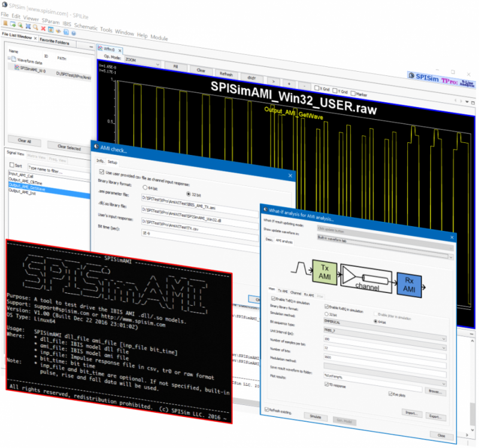Uncheck Enable TxEQ in simulation
The image size is (479, 448).
(x=274, y=298)
